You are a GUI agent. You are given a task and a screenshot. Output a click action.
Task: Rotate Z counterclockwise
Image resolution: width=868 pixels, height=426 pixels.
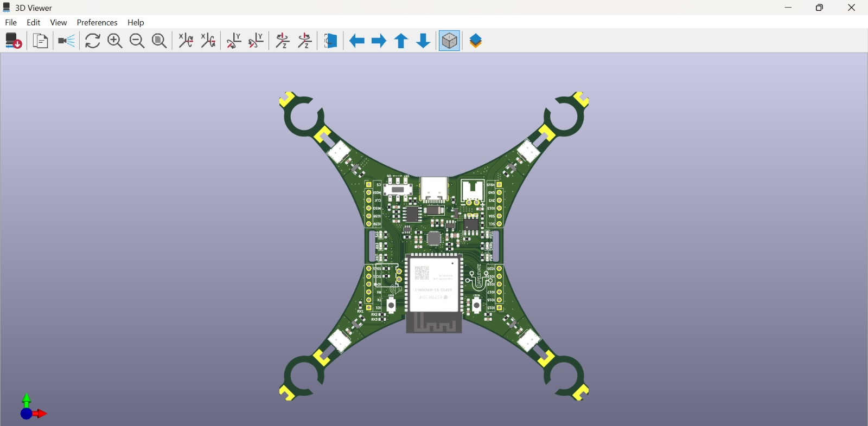point(305,41)
